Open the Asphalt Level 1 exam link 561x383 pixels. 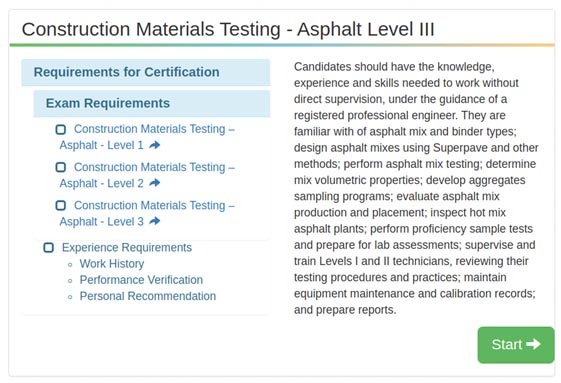147,137
